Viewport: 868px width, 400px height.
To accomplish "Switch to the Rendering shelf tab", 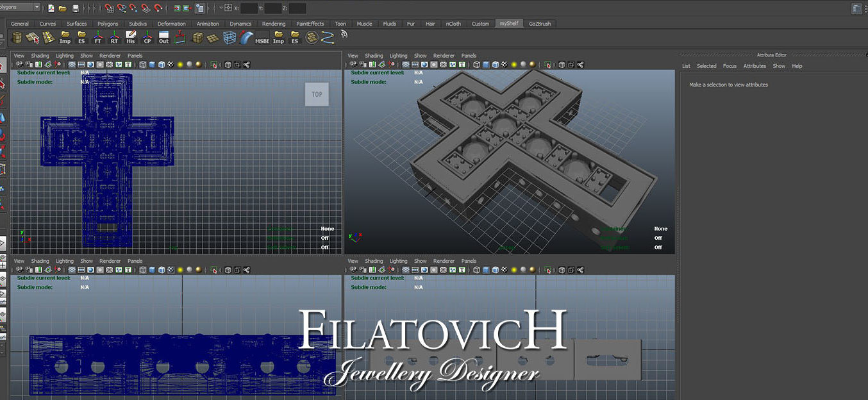I will point(274,24).
